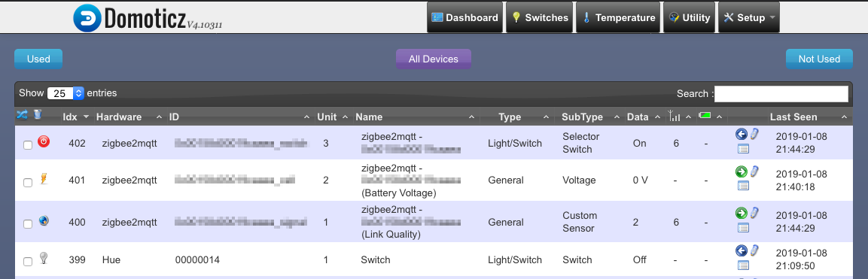
Task: Open the Show entries count dropdown
Action: [x=65, y=93]
